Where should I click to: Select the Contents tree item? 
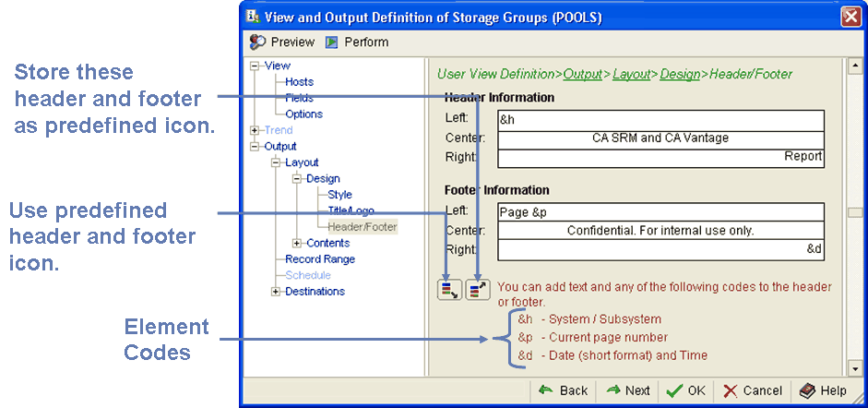[x=328, y=243]
